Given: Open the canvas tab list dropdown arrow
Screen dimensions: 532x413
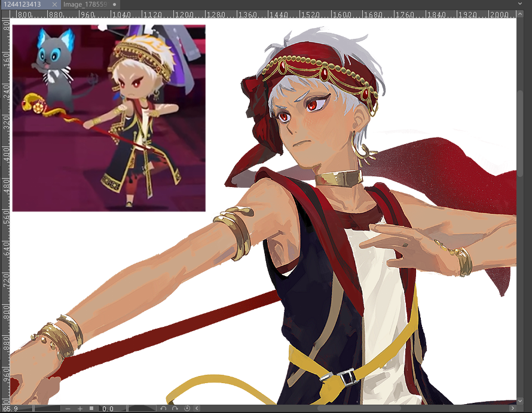Looking at the screenshot, I should pyautogui.click(x=520, y=4).
